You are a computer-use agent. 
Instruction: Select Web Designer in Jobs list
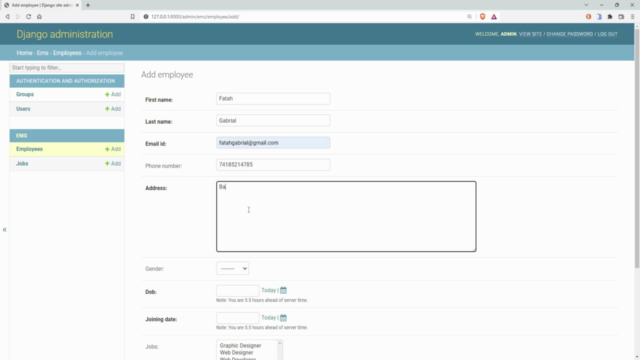pos(236,353)
